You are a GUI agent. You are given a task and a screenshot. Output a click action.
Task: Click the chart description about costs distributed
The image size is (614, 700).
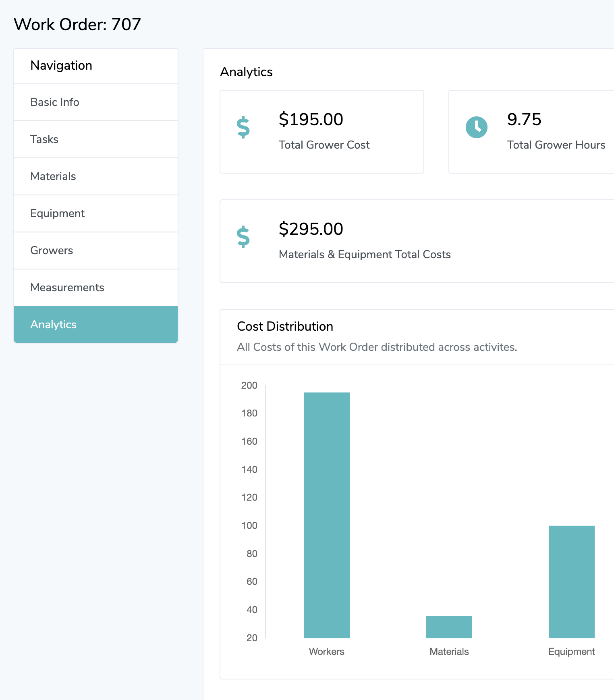(x=377, y=347)
